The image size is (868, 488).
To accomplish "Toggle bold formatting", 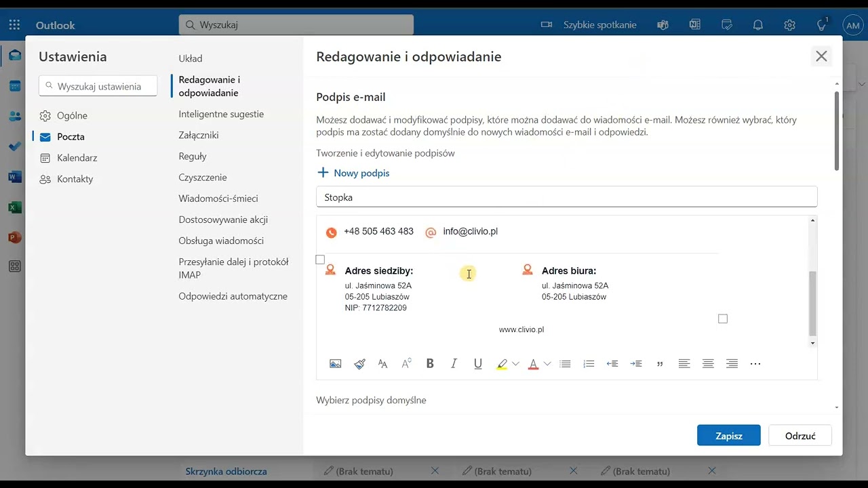I will click(x=430, y=364).
